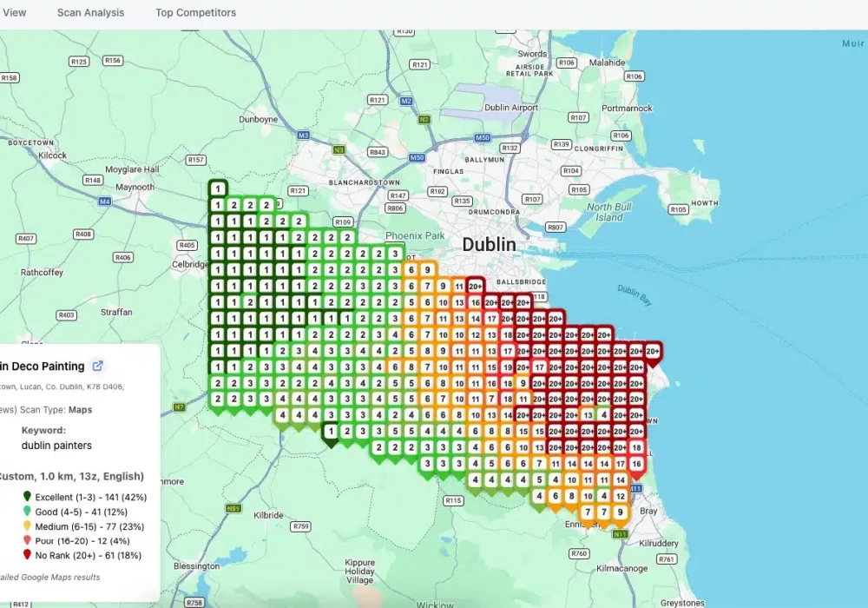
Task: Click the green Excellent color swatch in legend
Action: click(27, 497)
